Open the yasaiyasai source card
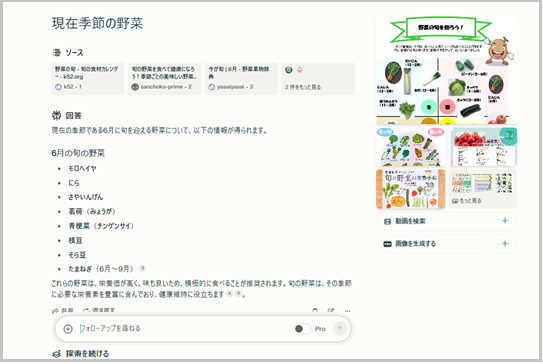Image resolution: width=543 pixels, height=364 pixels. point(241,79)
